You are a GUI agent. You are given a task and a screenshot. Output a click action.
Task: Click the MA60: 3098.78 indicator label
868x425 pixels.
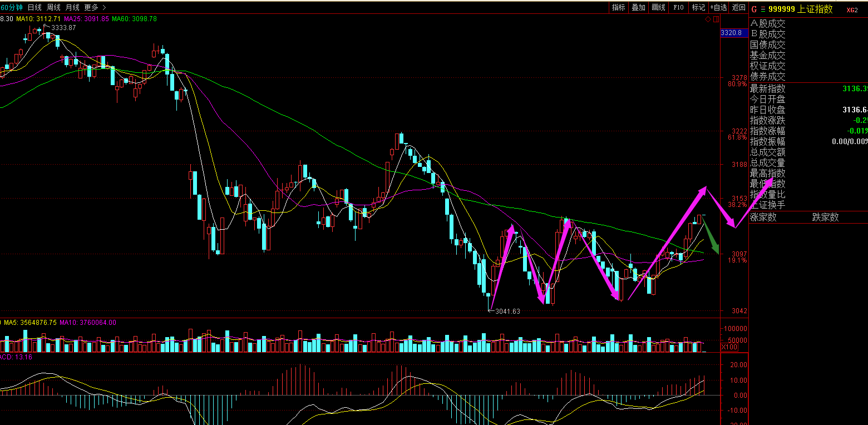(134, 18)
